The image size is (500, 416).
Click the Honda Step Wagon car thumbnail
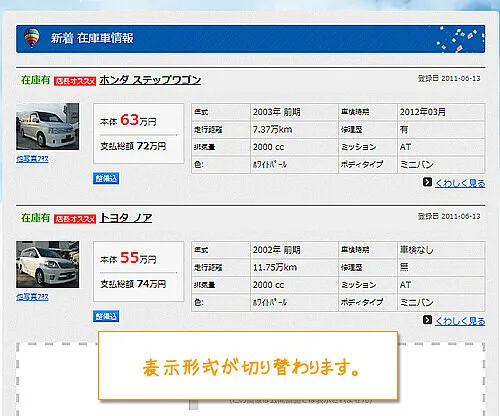pos(48,126)
